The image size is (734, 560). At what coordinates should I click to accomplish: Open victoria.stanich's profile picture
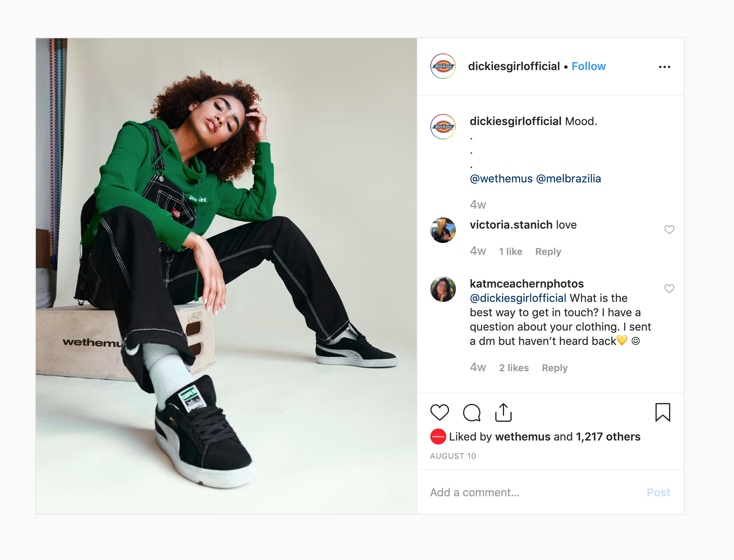443,230
